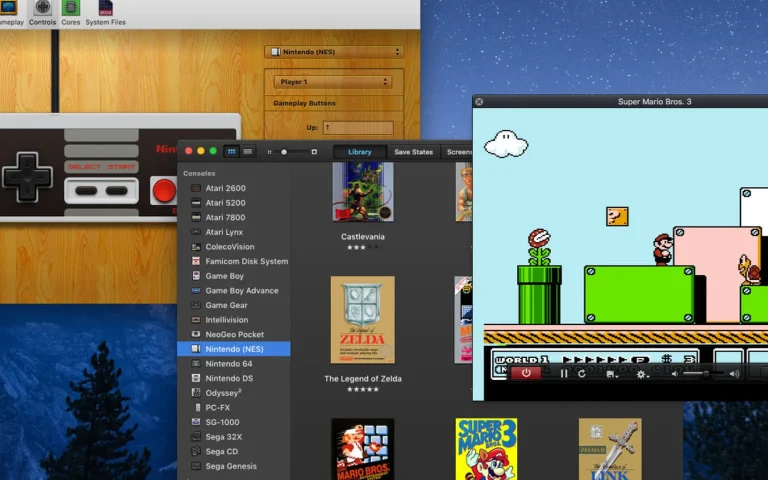The image size is (768, 480).
Task: Click the Castlevania title text
Action: point(363,237)
